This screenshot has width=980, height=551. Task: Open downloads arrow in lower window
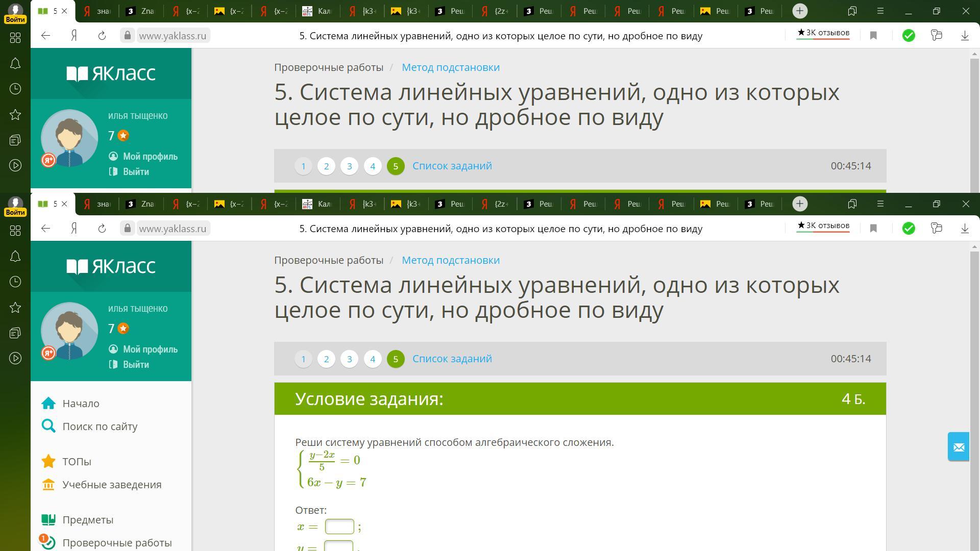pos(965,229)
